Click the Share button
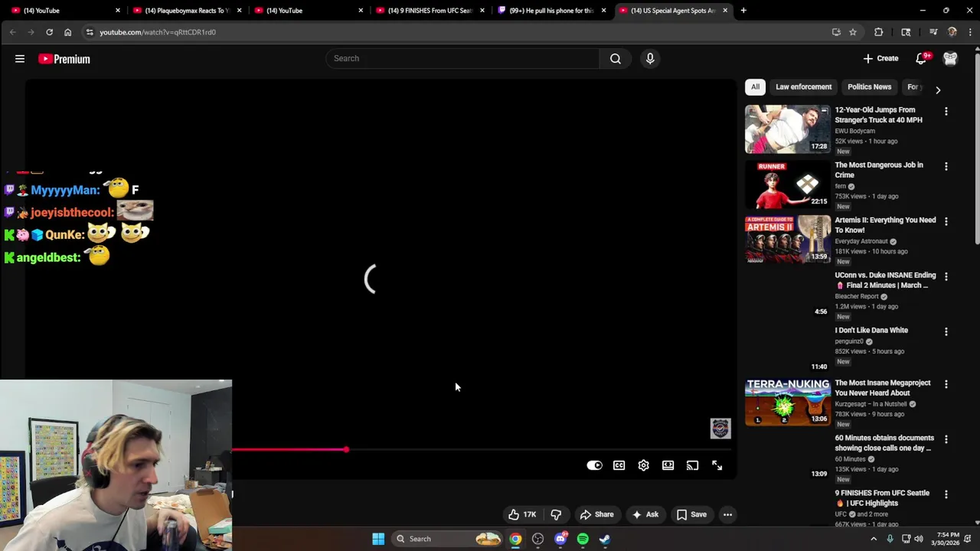This screenshot has width=980, height=551. tap(597, 514)
